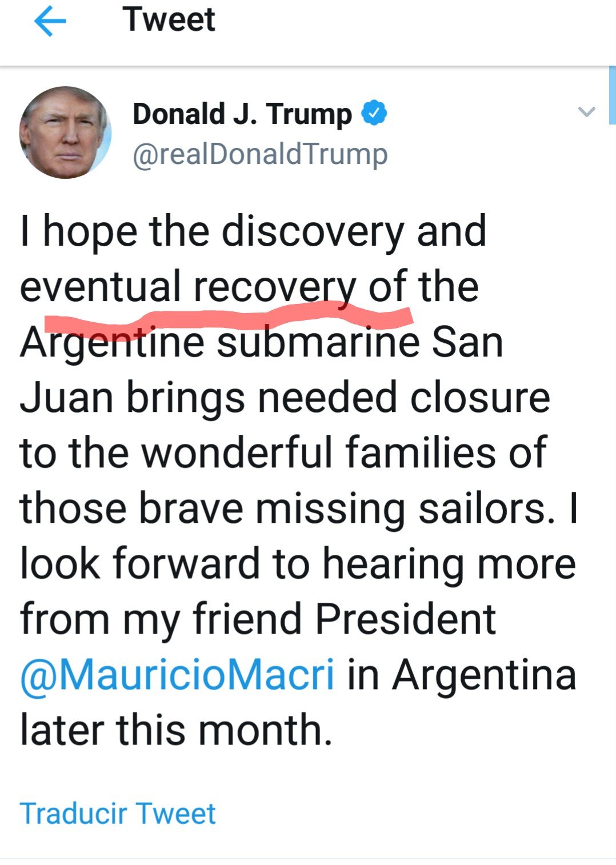This screenshot has height=865, width=616.
Task: Click the word "closure" in the tweet
Action: (x=480, y=398)
